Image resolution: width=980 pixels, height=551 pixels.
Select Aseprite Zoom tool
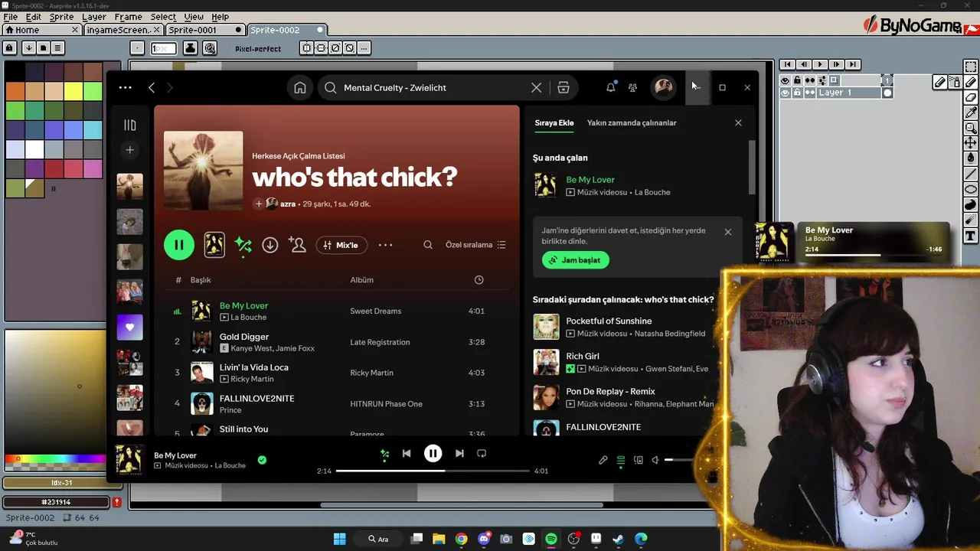[x=971, y=128]
